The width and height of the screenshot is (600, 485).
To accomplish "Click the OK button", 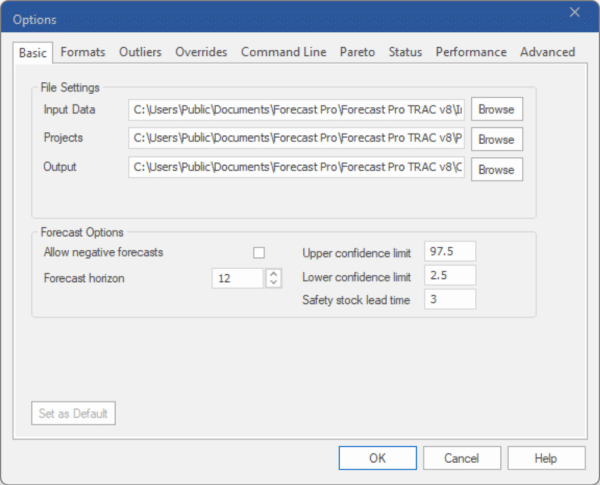I will pos(377,457).
